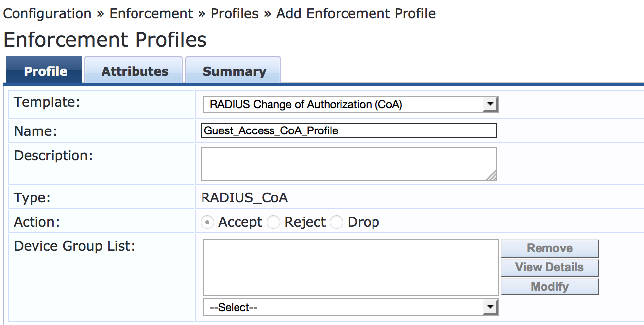Viewport: 644px width, 325px height.
Task: Open the Profiles breadcrumb link
Action: 235,13
